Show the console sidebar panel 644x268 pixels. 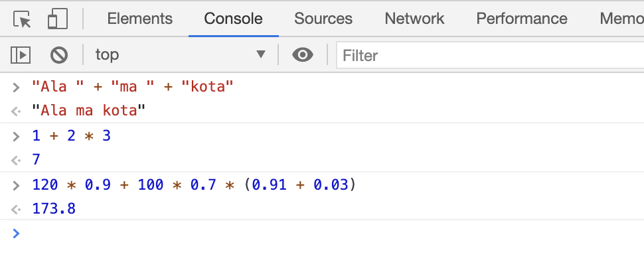coord(21,55)
